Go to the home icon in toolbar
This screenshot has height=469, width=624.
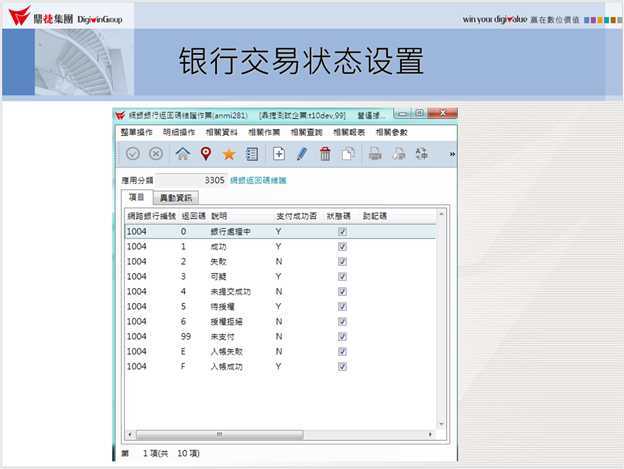point(183,154)
